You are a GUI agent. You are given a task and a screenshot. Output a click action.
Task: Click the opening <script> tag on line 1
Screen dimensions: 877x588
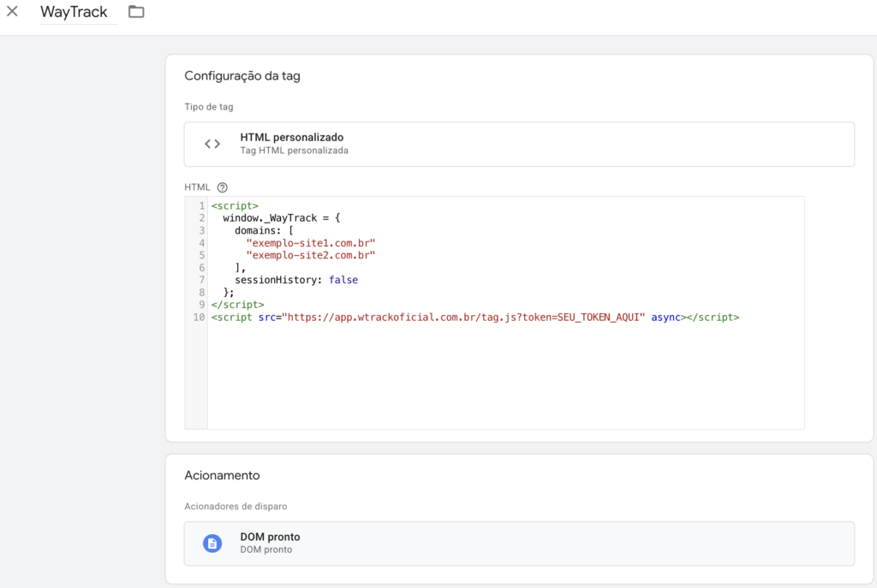coord(235,205)
